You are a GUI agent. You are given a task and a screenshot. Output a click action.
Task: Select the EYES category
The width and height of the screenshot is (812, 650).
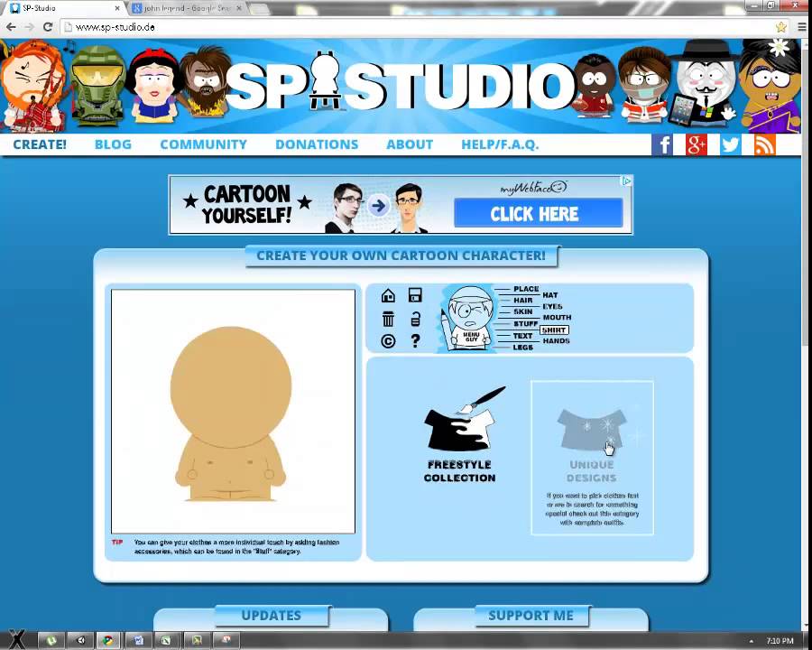coord(552,306)
